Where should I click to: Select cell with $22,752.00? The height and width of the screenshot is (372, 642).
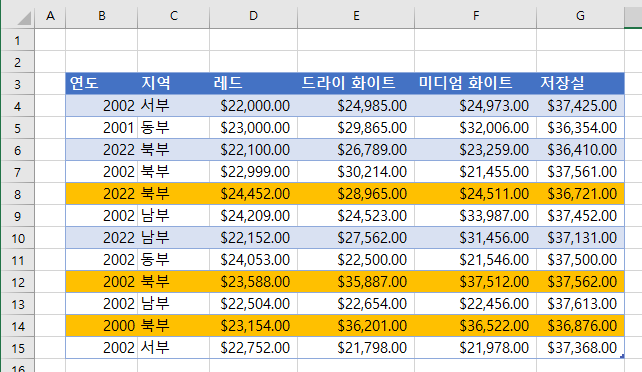point(253,348)
